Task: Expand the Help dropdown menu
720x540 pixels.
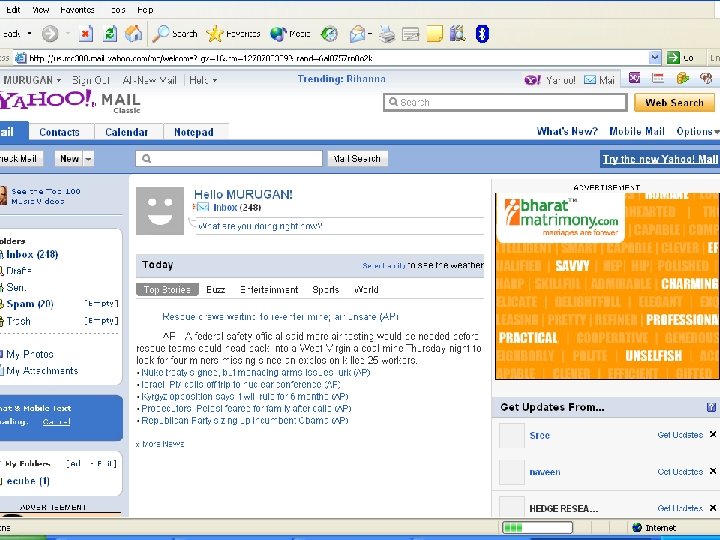Action: [214, 80]
